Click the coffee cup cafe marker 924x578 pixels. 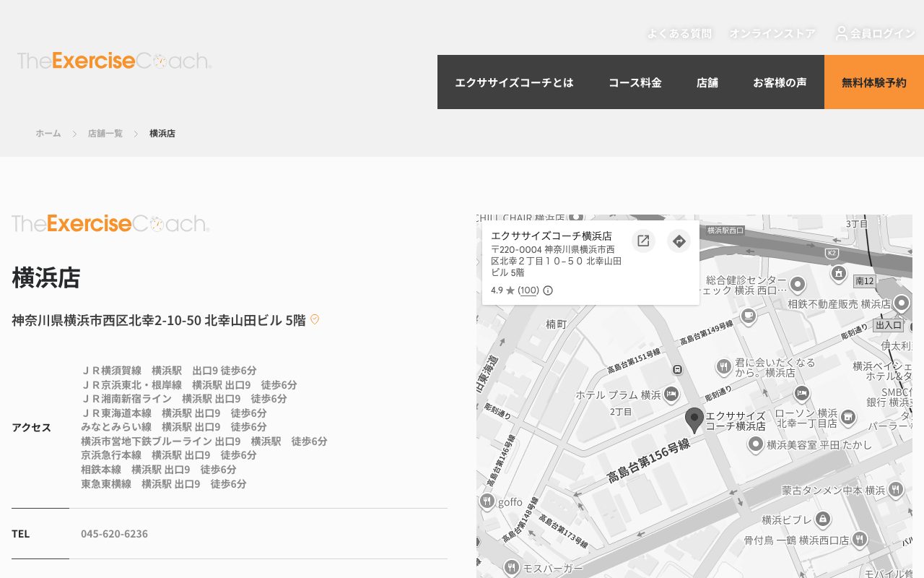[x=749, y=315]
